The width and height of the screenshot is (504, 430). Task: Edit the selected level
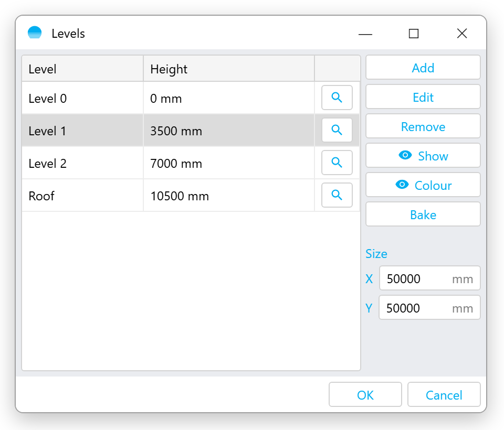coord(423,97)
